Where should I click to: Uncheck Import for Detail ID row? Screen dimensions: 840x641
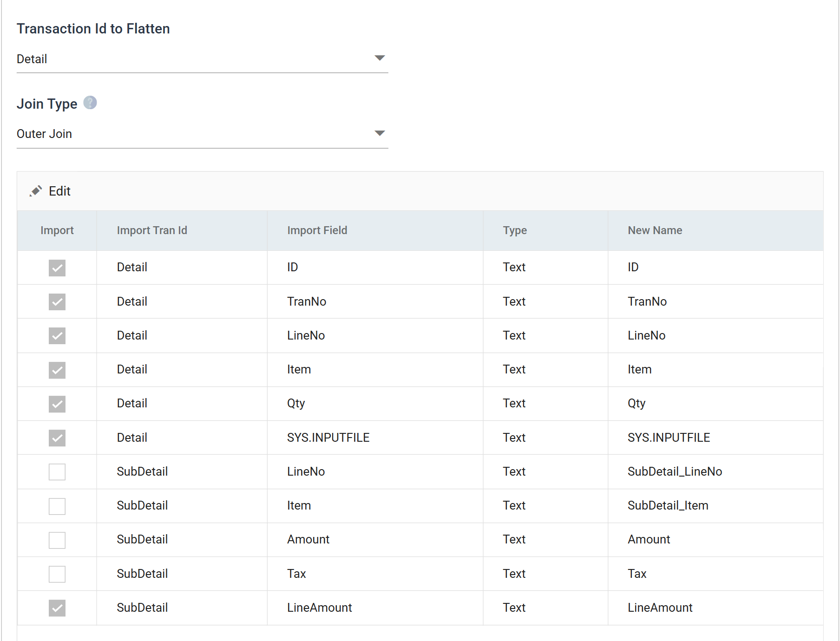(x=57, y=268)
